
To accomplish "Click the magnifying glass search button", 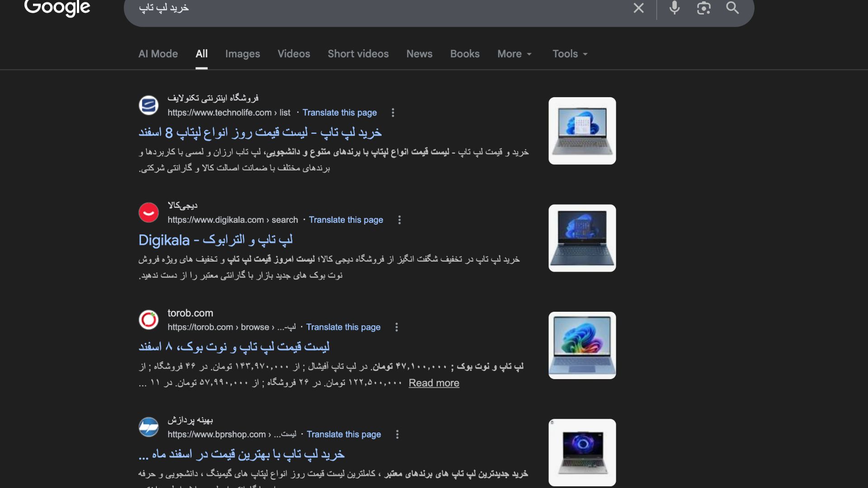I will coord(732,8).
